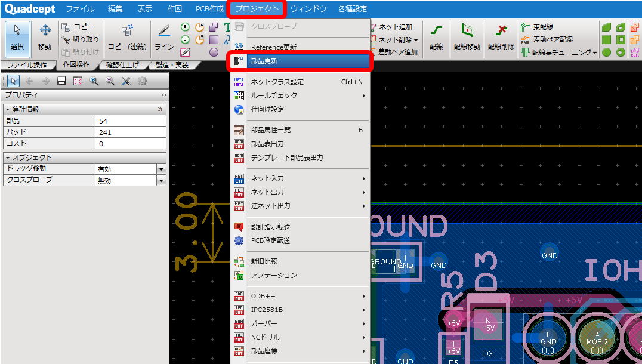Select the ライン line drawing tool
The width and height of the screenshot is (642, 364).
point(164,37)
